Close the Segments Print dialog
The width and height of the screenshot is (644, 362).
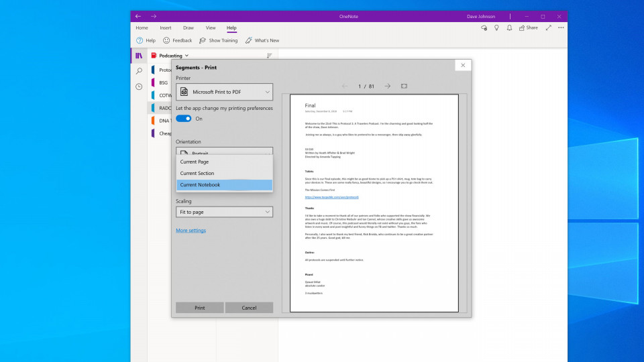[463, 65]
